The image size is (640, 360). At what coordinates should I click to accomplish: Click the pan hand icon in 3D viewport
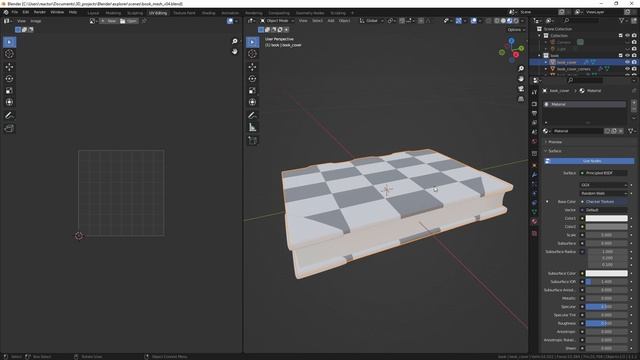[x=521, y=79]
